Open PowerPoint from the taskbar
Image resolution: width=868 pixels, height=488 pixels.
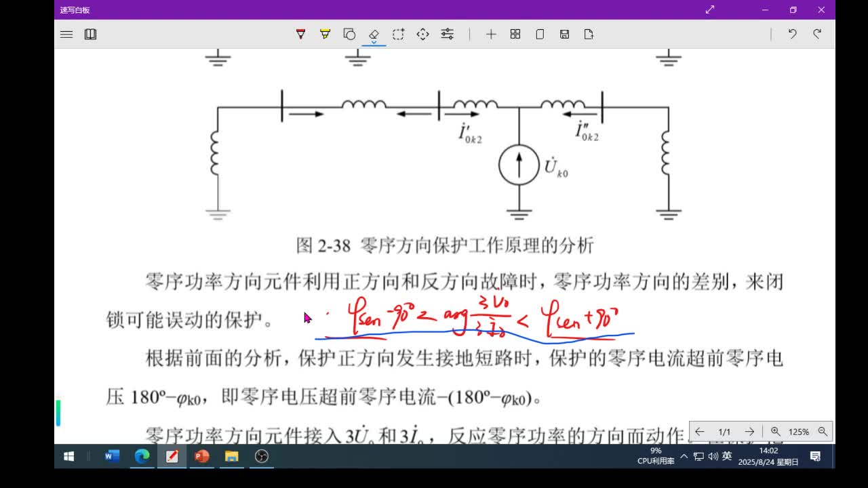pyautogui.click(x=201, y=456)
